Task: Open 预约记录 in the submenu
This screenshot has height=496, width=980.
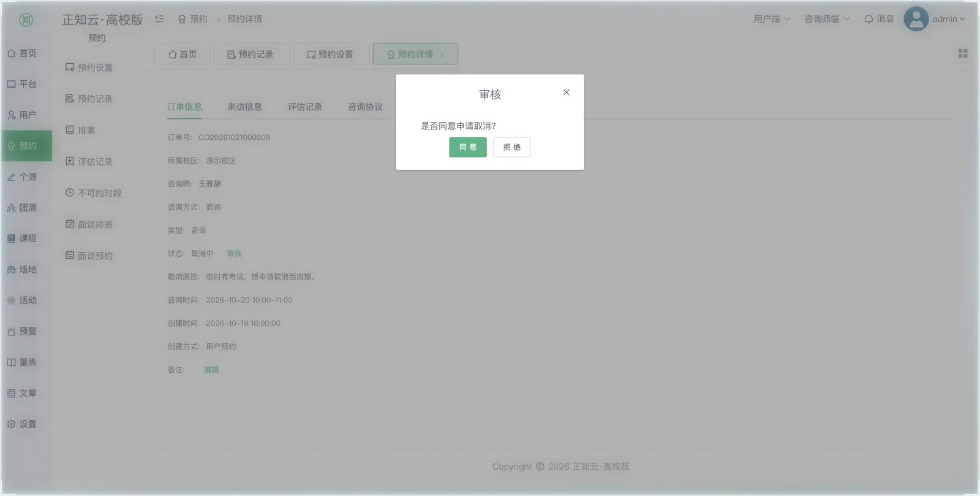Action: pyautogui.click(x=89, y=99)
